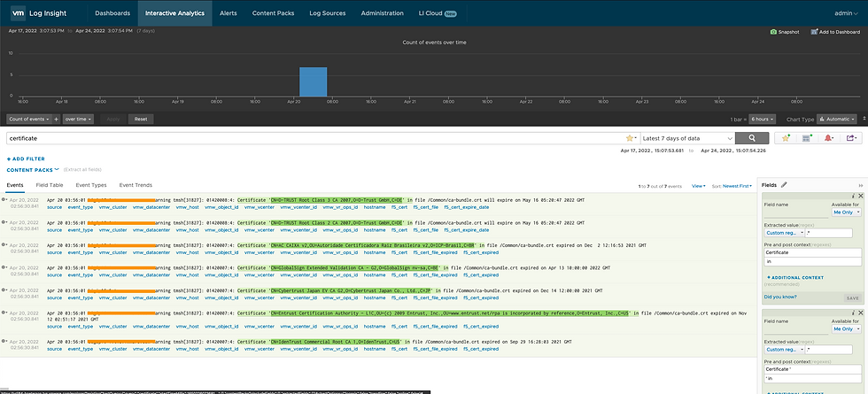Open the over time dropdown

[x=78, y=119]
